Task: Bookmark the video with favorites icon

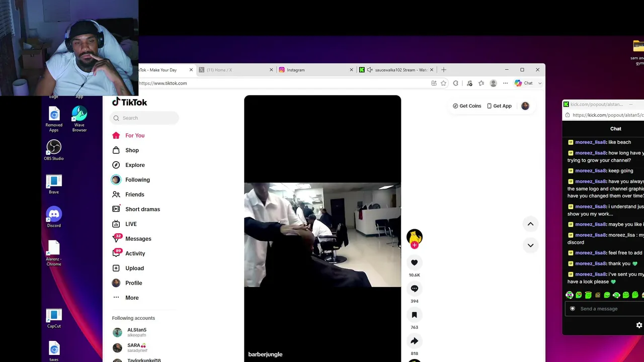Action: pyautogui.click(x=414, y=315)
